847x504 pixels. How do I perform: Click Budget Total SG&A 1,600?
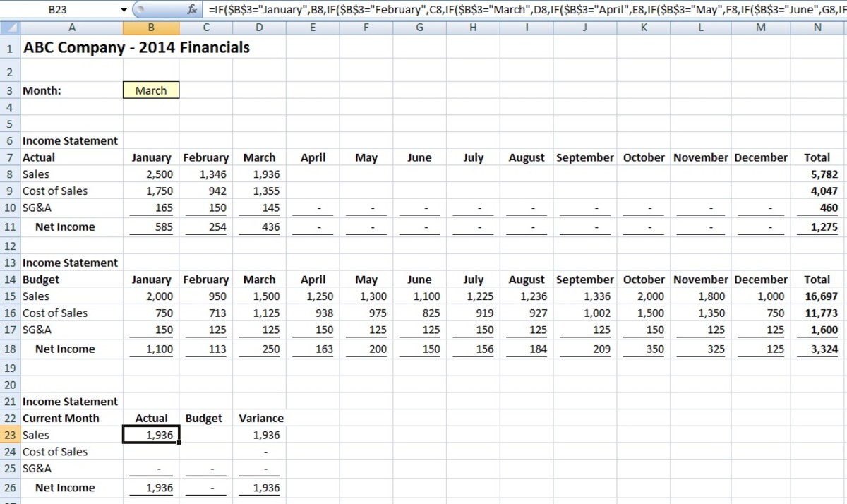point(824,330)
